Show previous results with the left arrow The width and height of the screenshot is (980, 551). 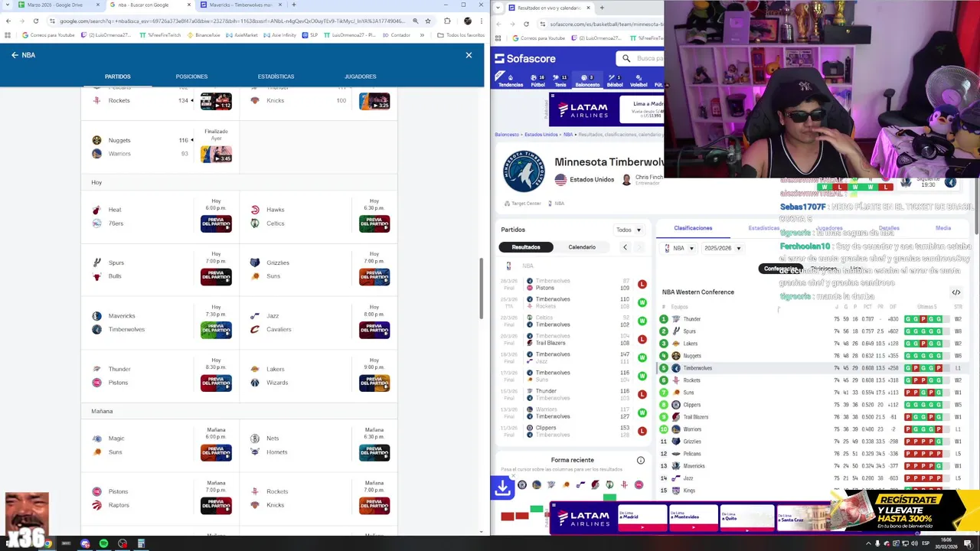[625, 247]
